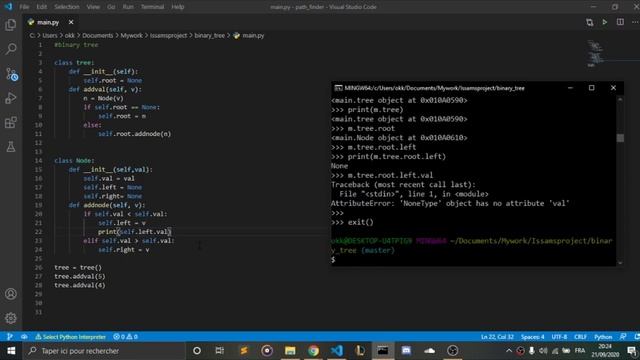Open the volume control in system tray

(x=543, y=351)
